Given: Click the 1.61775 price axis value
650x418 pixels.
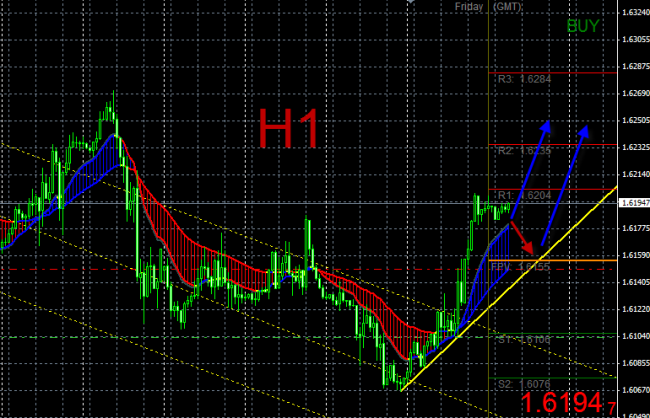Looking at the screenshot, I should coord(635,228).
